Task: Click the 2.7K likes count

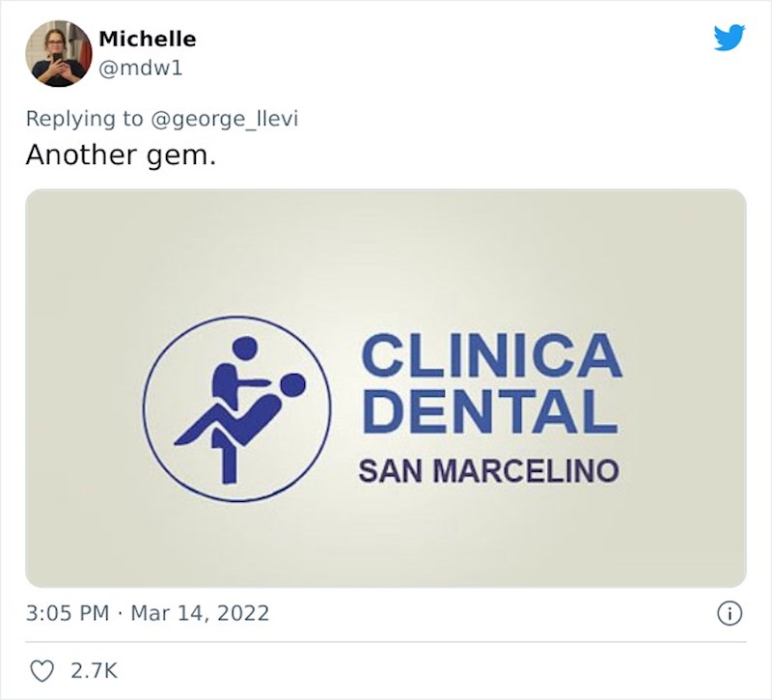Action: click(x=95, y=670)
